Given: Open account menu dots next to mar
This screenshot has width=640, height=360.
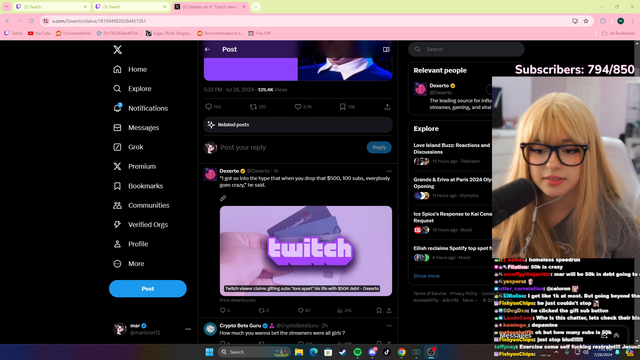Looking at the screenshot, I should (x=188, y=329).
